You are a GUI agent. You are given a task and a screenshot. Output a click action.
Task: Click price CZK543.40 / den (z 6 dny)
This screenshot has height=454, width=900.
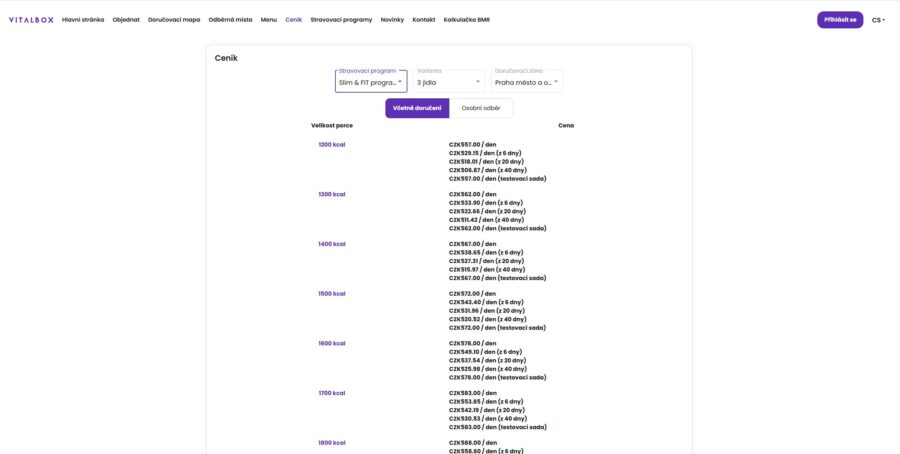(486, 302)
